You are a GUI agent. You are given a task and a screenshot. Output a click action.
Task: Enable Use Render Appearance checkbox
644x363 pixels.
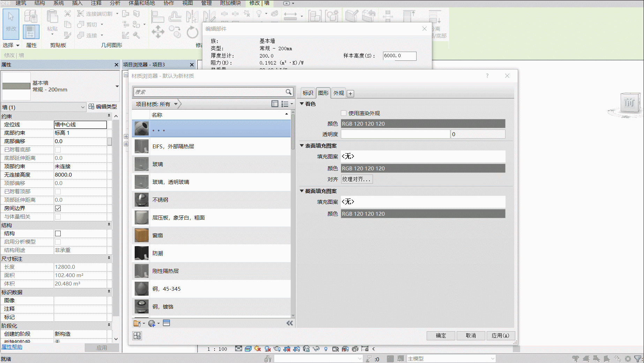(x=344, y=113)
